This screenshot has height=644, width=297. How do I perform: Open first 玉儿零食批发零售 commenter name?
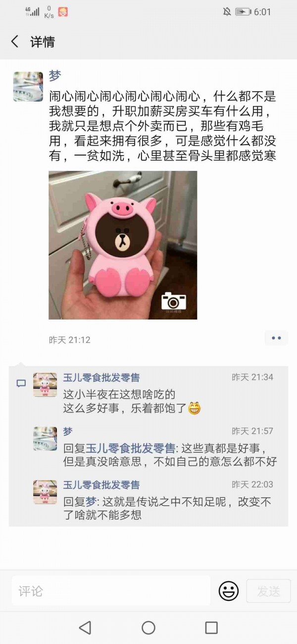(101, 377)
